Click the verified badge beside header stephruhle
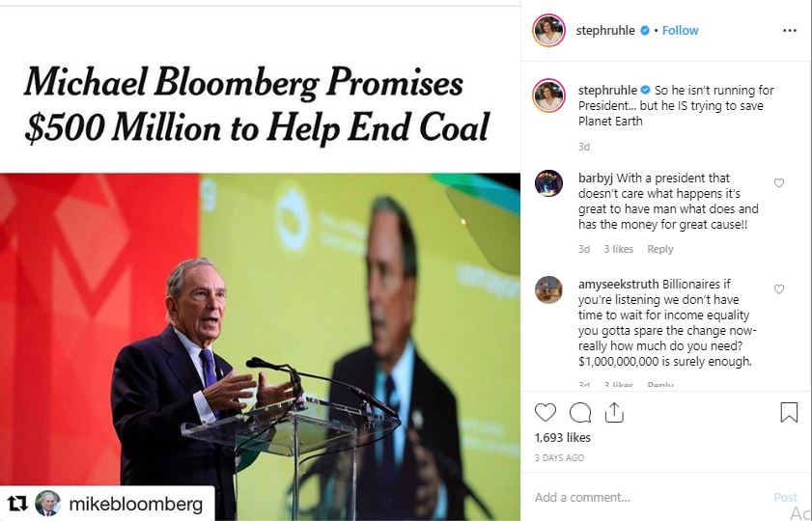The width and height of the screenshot is (812, 521). tap(644, 31)
